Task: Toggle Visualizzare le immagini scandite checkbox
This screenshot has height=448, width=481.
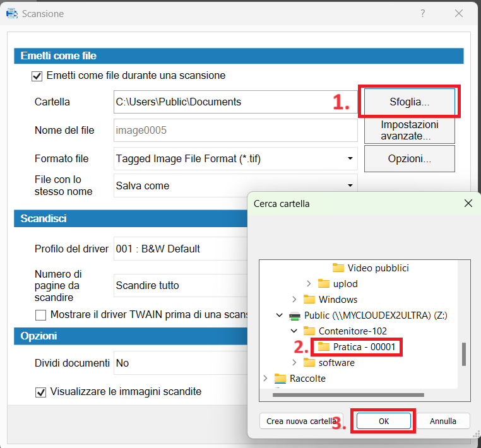Action: pyautogui.click(x=41, y=392)
